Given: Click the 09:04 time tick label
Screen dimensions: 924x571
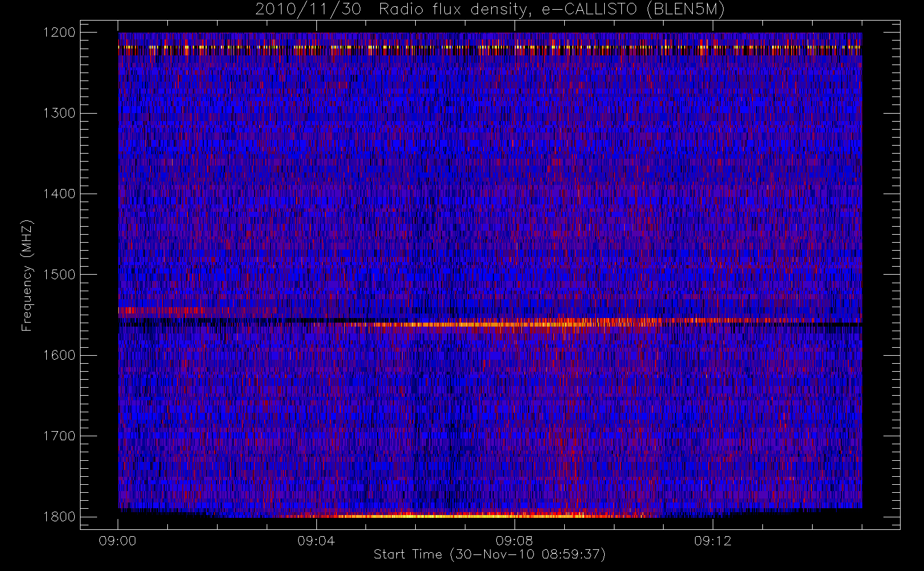Looking at the screenshot, I should [x=316, y=541].
